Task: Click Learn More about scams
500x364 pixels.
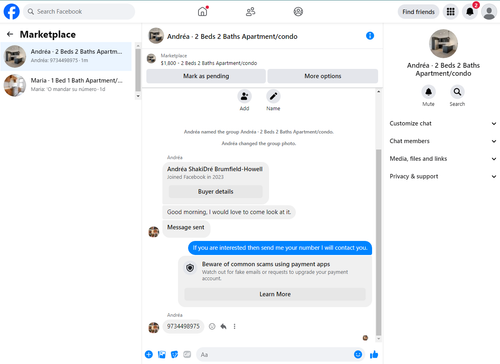Action: [275, 294]
